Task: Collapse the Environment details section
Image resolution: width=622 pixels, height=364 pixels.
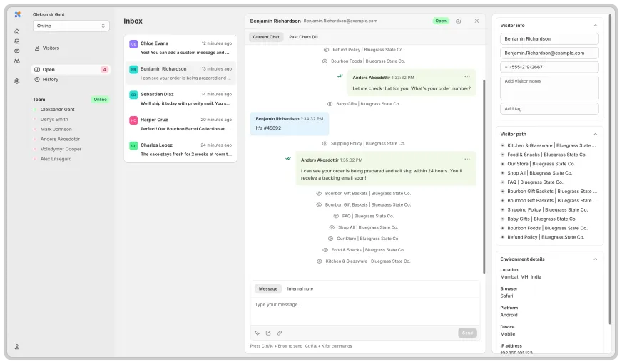Action: (596, 259)
